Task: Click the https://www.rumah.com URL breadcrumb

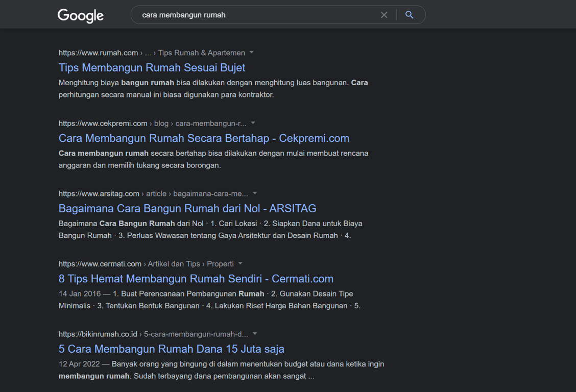Action: pos(98,53)
